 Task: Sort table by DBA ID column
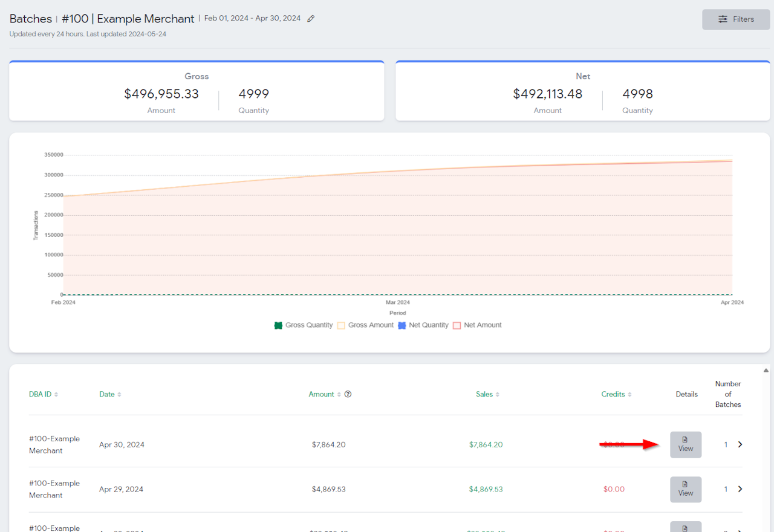click(44, 394)
